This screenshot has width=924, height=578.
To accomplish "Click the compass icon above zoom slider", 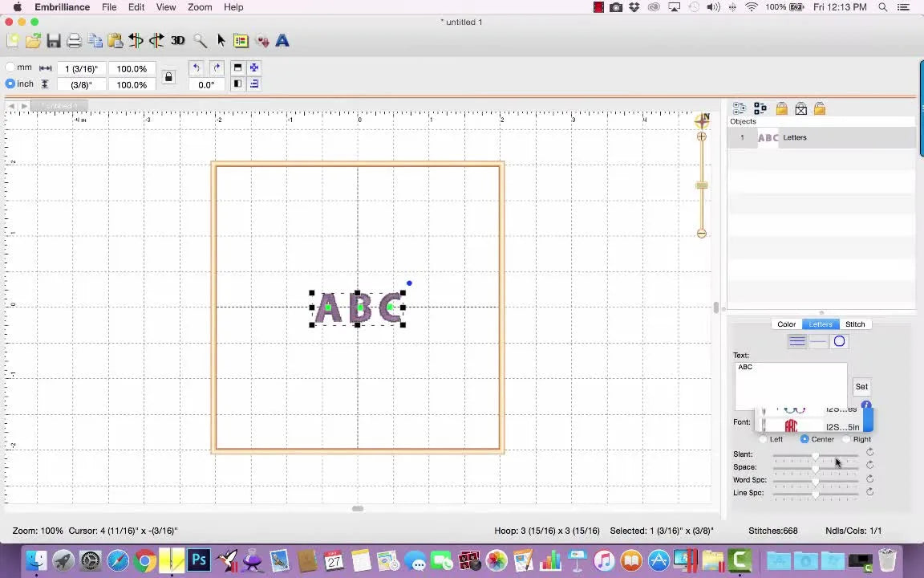I will [x=702, y=120].
